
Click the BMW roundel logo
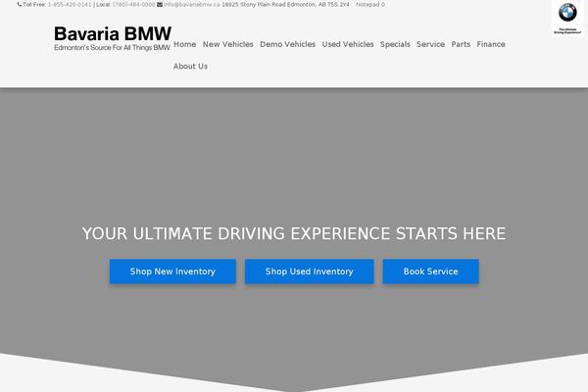pos(567,13)
